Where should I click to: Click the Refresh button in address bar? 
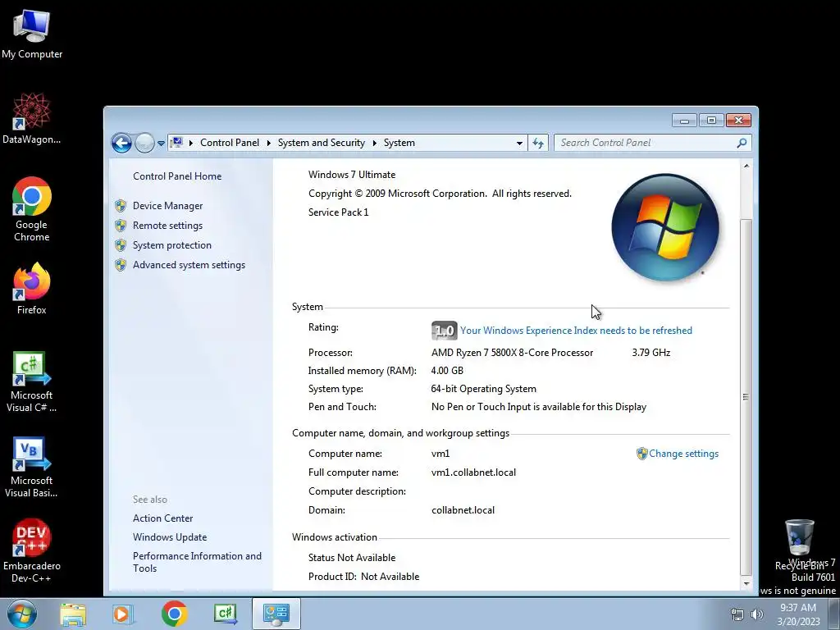538,143
